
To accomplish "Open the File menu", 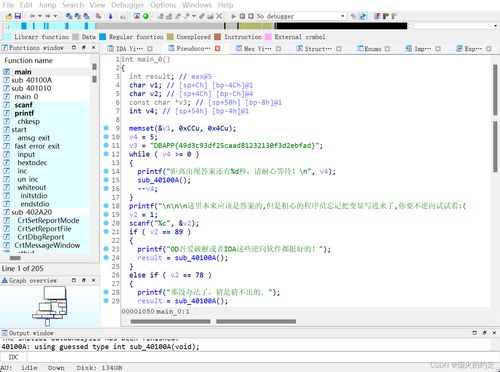I will click(x=8, y=5).
